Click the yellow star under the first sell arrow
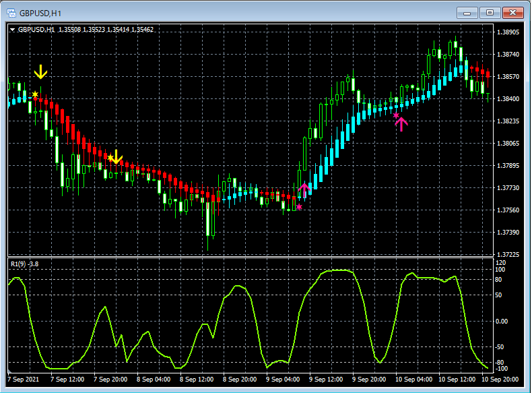Image resolution: width=532 pixels, height=393 pixels. (x=35, y=95)
